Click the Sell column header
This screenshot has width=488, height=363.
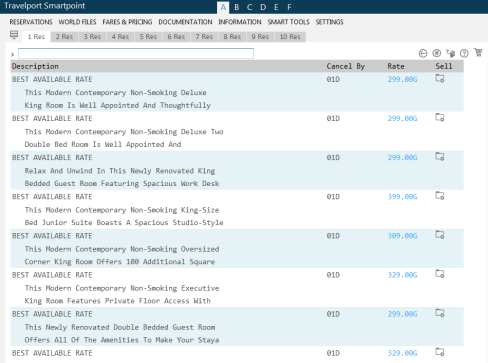(x=444, y=66)
